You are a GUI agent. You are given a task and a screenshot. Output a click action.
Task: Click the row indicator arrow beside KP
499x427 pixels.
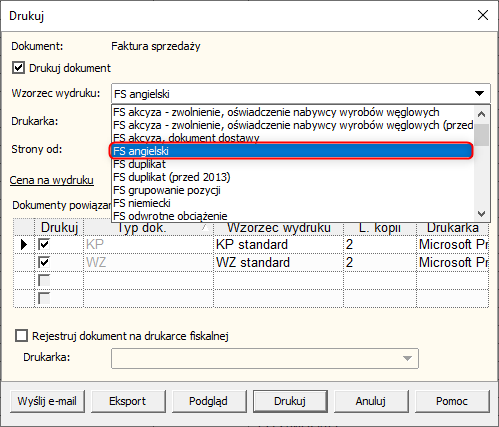pyautogui.click(x=24, y=245)
